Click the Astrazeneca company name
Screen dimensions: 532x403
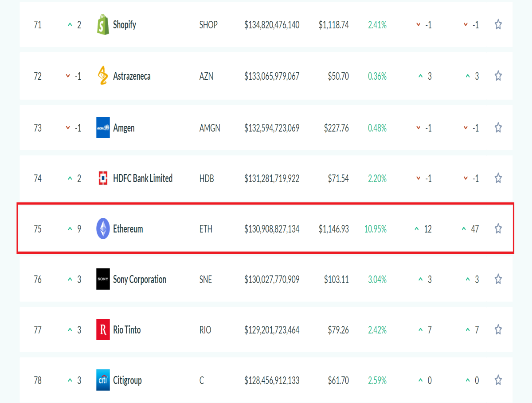[132, 76]
